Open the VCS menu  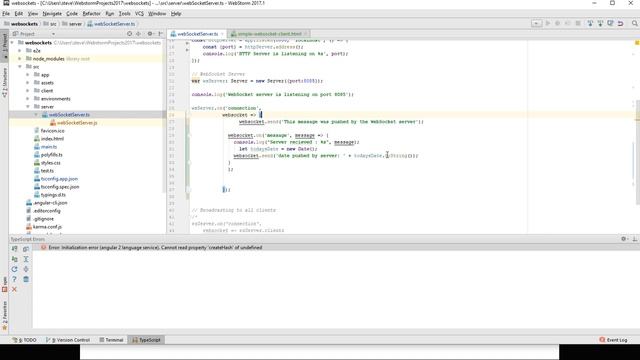point(139,13)
